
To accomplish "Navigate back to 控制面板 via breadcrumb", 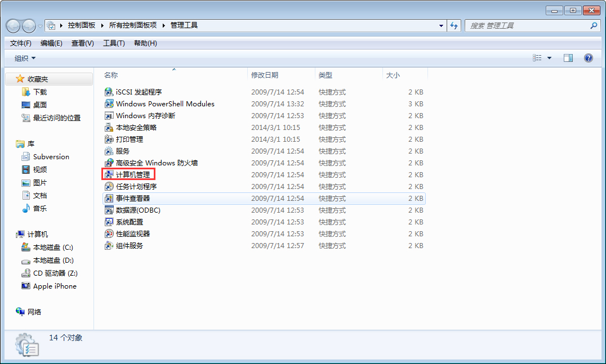I will coord(83,25).
